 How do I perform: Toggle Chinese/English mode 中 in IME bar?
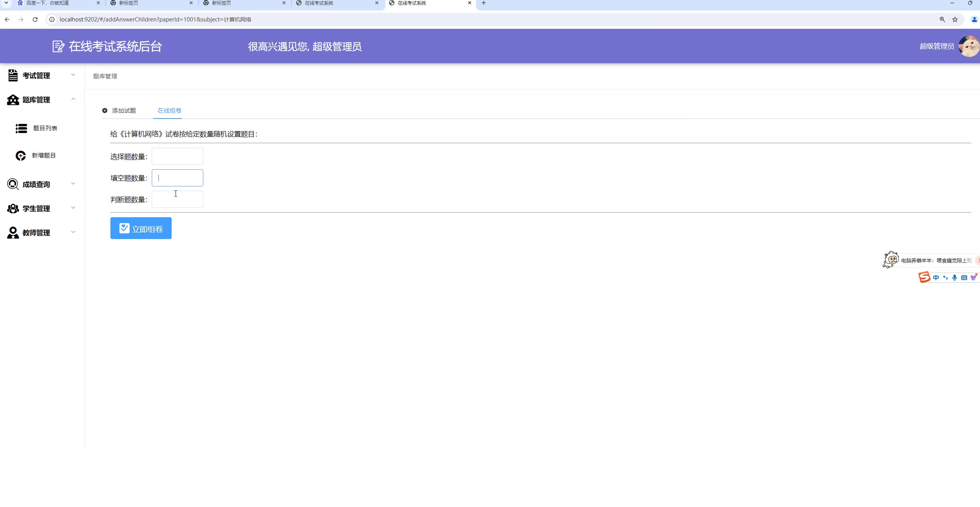(x=936, y=278)
